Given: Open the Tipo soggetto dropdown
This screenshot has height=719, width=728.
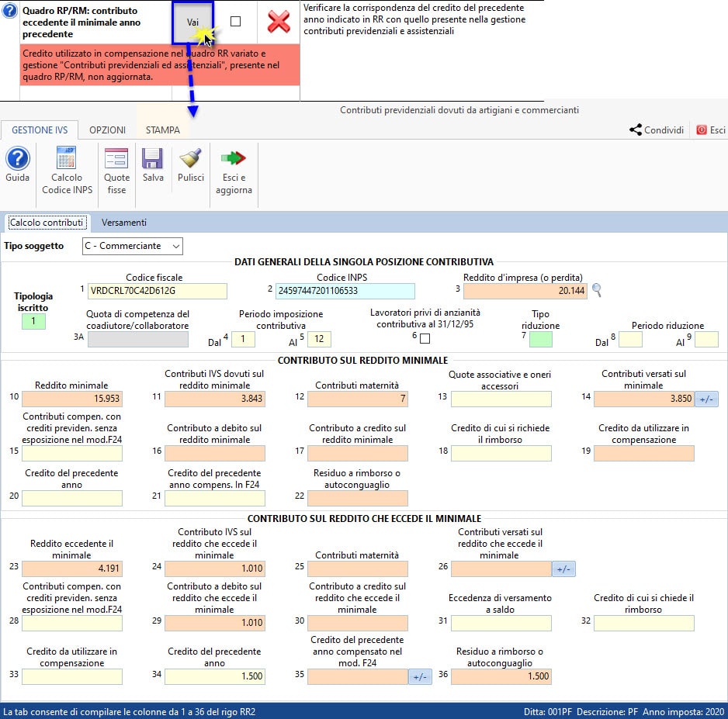Looking at the screenshot, I should [133, 246].
